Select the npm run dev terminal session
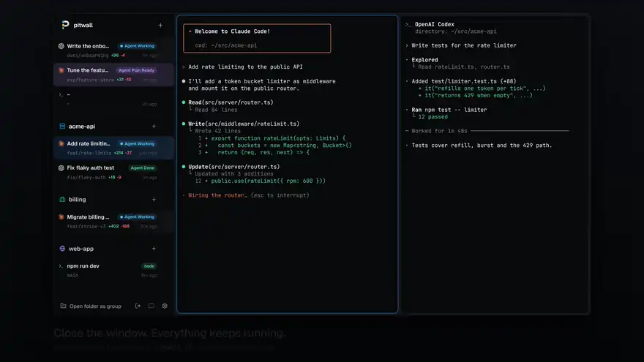Screen dimensions: 644x362 click(113, 270)
